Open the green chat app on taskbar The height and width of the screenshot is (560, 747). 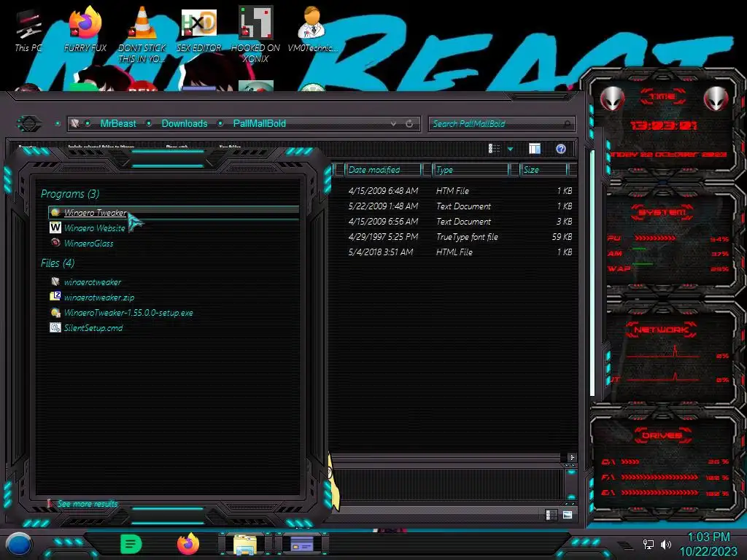(131, 544)
